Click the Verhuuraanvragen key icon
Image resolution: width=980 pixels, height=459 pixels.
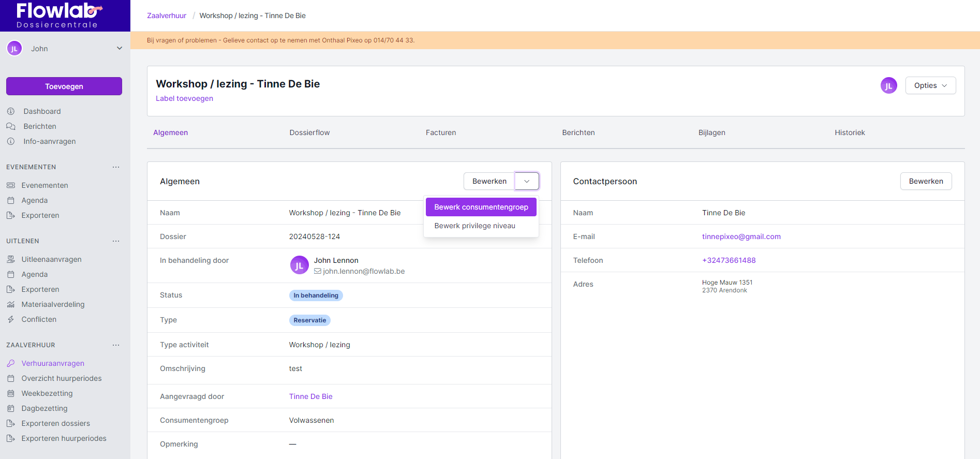(x=11, y=363)
